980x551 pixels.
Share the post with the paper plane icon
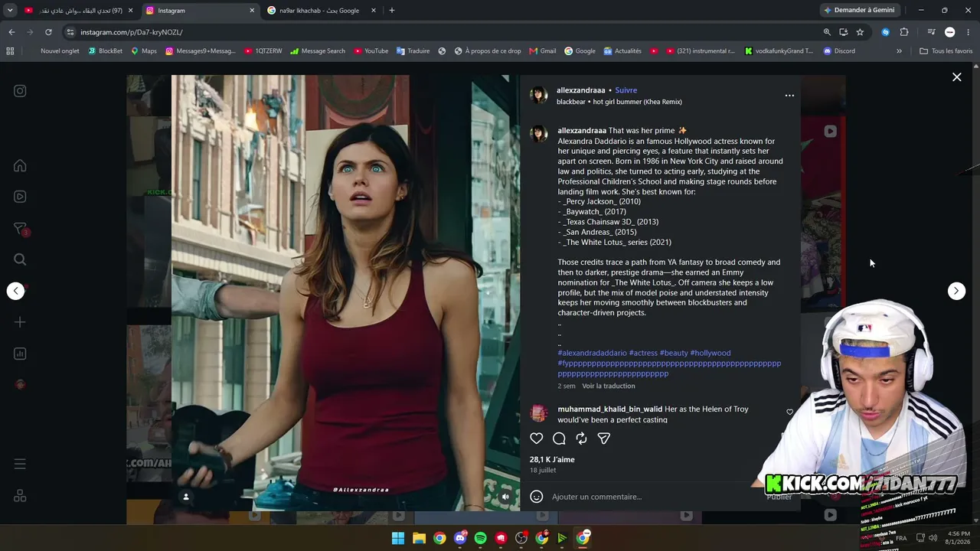click(x=603, y=439)
